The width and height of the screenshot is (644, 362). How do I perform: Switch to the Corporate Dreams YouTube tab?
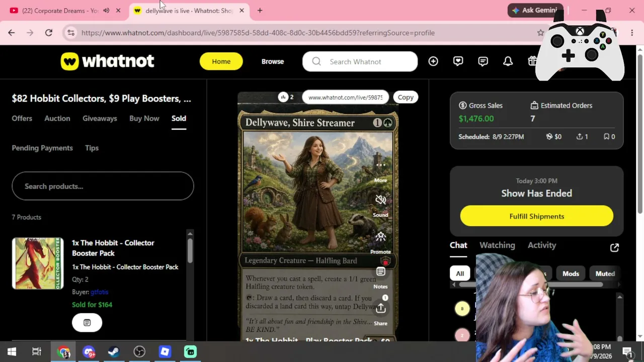(60, 11)
